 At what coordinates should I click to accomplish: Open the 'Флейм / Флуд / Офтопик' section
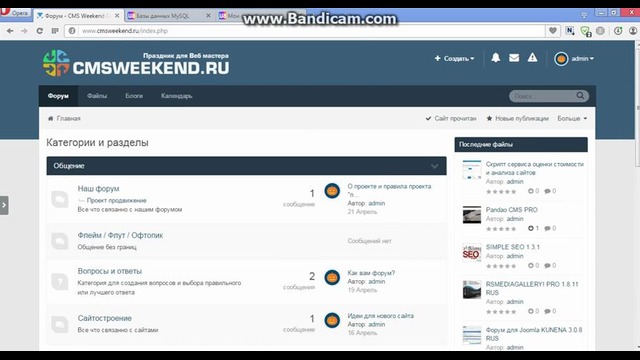pyautogui.click(x=120, y=235)
